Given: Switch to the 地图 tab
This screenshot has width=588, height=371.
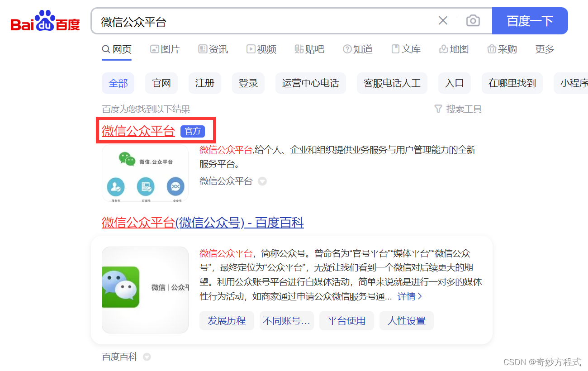Looking at the screenshot, I should (x=454, y=49).
